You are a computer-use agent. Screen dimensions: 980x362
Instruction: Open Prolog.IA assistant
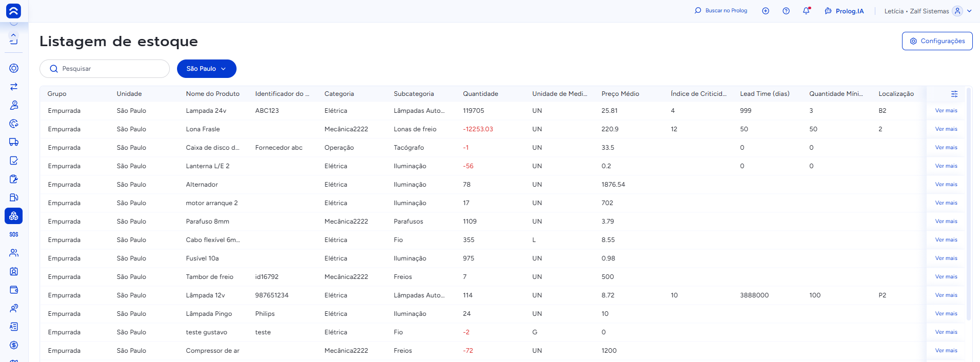844,11
